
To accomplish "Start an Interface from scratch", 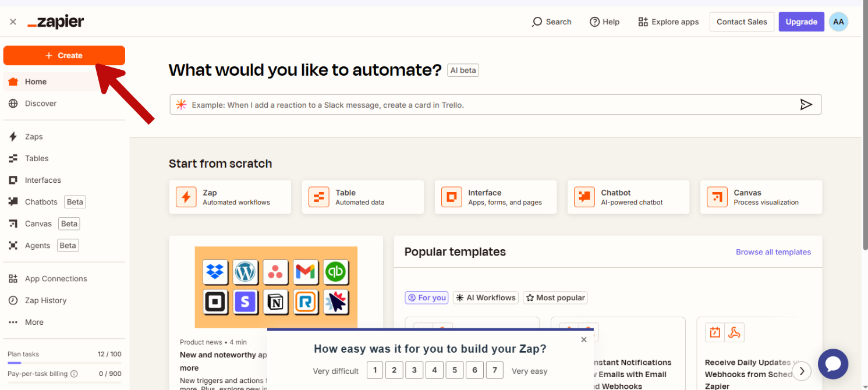I will 495,197.
